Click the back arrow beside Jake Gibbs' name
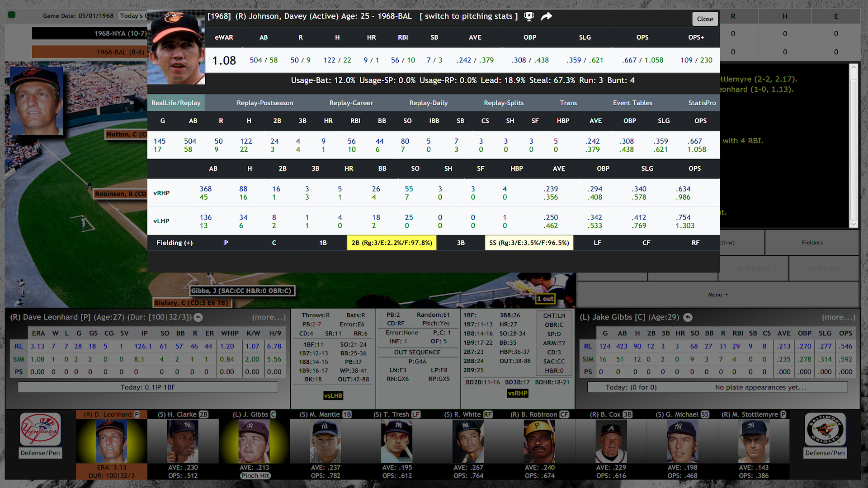Screen dimensions: 868x488 688,317
